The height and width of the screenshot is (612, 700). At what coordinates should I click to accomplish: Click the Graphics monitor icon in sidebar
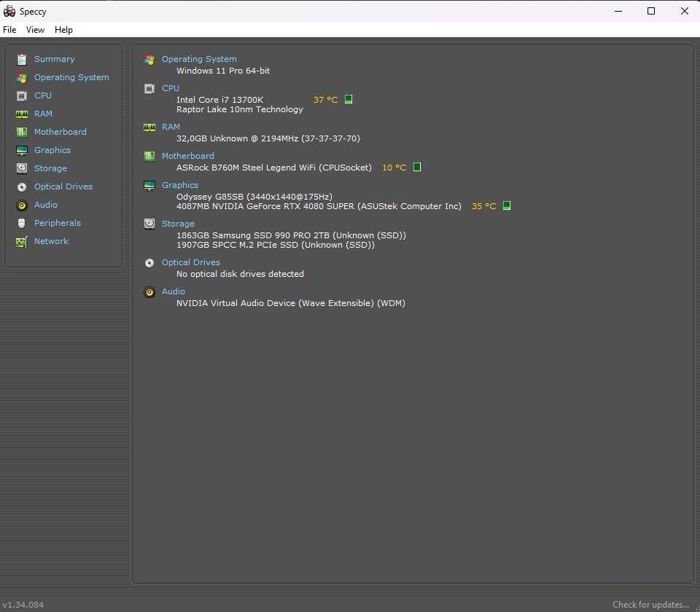pyautogui.click(x=21, y=150)
